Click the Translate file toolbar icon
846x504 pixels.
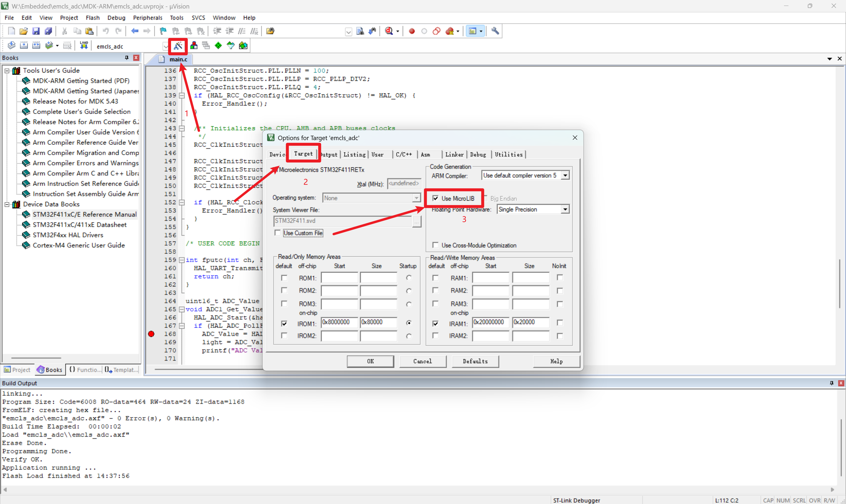coord(11,46)
